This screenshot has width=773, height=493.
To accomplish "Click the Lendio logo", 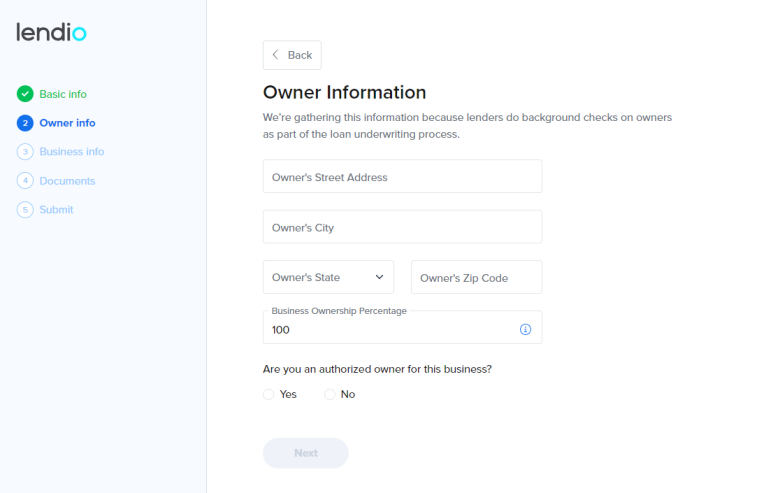I will [51, 32].
